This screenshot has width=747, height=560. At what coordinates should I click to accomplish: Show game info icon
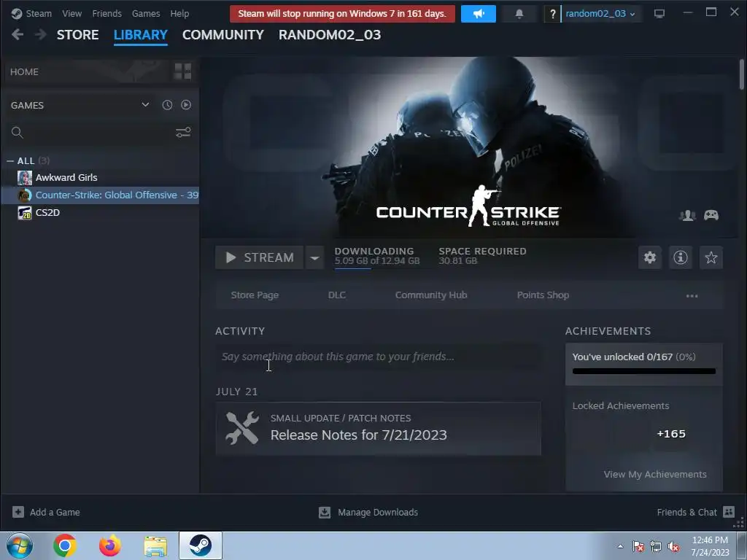(681, 257)
